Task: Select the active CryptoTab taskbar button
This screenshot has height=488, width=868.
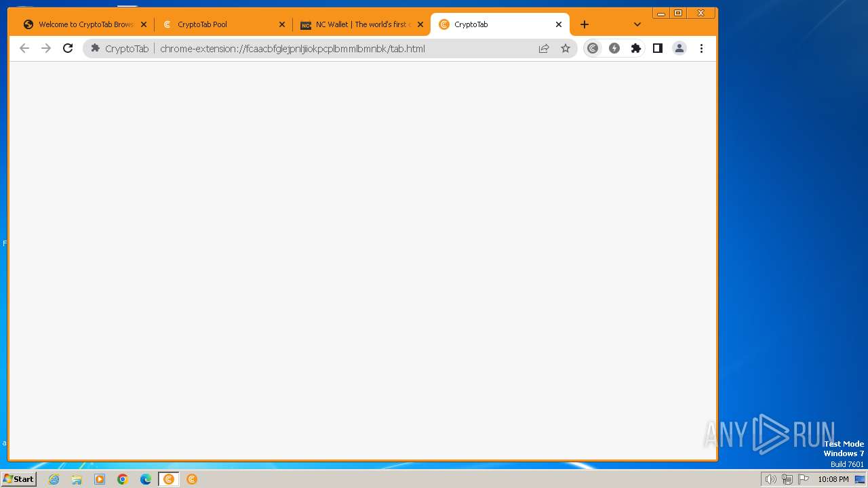Action: point(169,479)
